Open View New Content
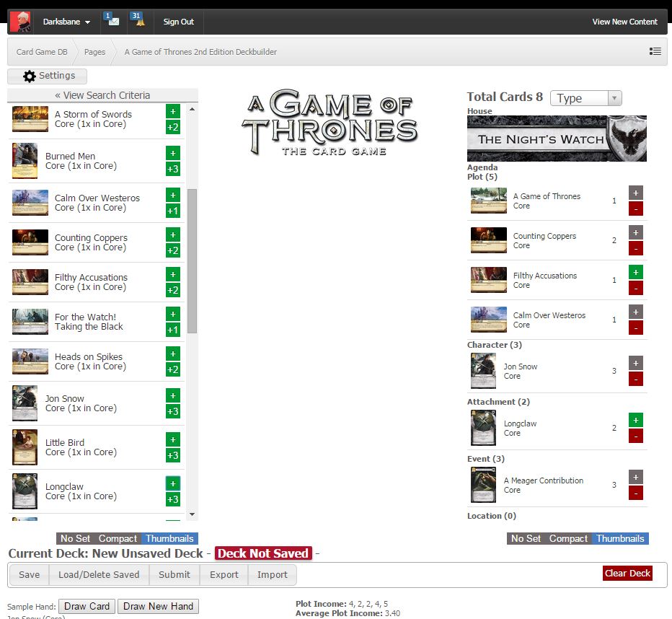Screen dimensions: 672x619 pyautogui.click(x=625, y=22)
